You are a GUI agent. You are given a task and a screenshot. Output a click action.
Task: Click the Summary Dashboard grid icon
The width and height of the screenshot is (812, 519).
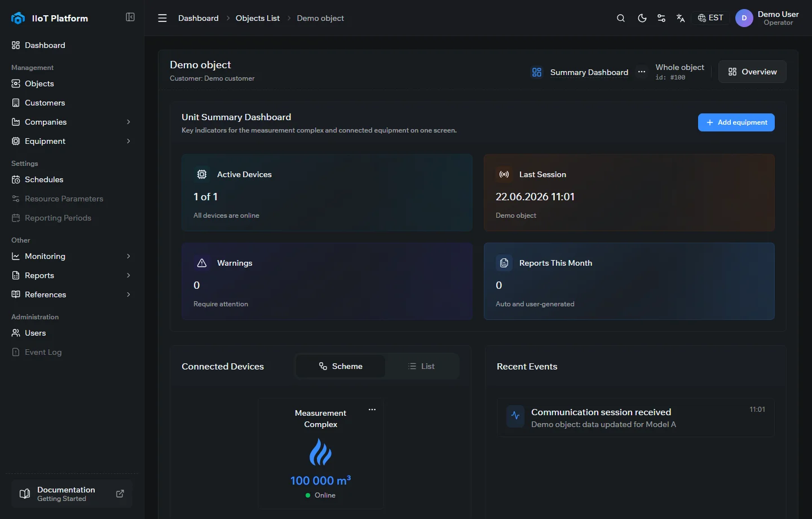pos(537,72)
